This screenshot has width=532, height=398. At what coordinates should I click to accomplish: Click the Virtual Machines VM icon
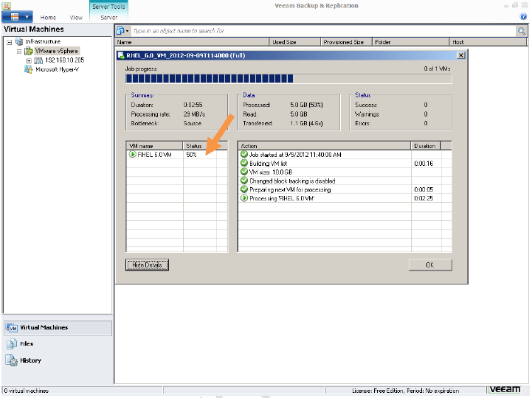(12, 328)
